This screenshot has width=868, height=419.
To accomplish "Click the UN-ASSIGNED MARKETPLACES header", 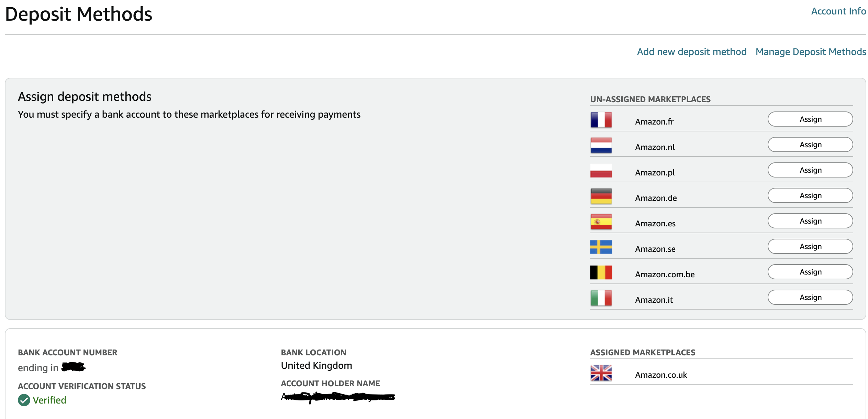I will click(x=650, y=99).
